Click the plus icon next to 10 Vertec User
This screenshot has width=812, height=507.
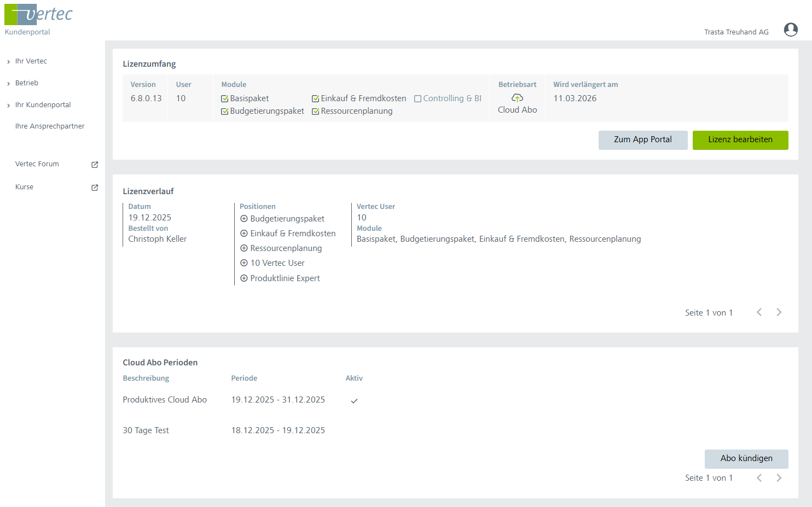tap(244, 263)
